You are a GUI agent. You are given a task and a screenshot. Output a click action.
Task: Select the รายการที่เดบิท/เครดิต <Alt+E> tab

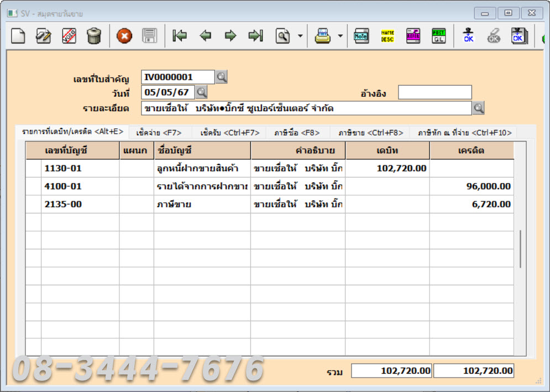coord(72,132)
